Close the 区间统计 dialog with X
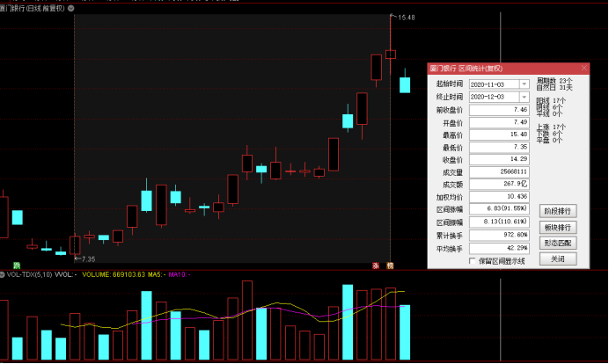 tap(584, 69)
